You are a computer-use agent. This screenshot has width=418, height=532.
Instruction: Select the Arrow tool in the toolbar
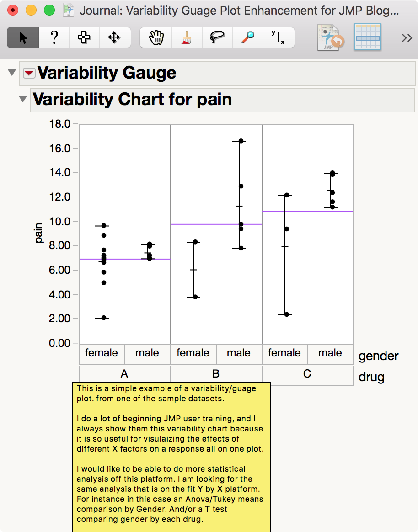(22, 37)
